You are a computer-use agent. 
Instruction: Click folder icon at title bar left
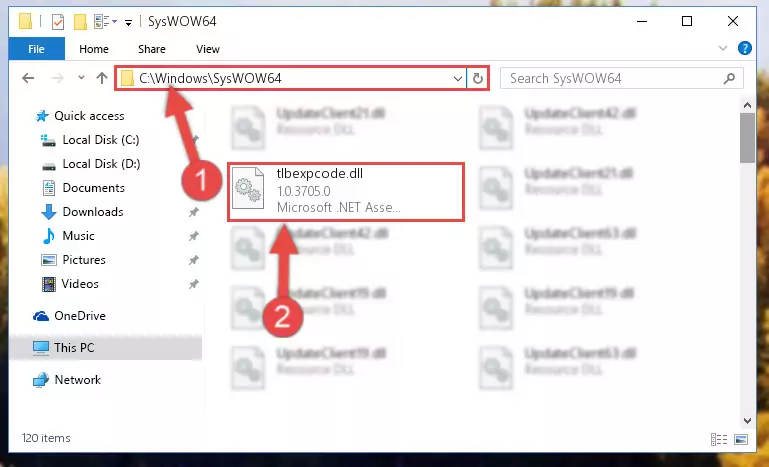tap(25, 22)
